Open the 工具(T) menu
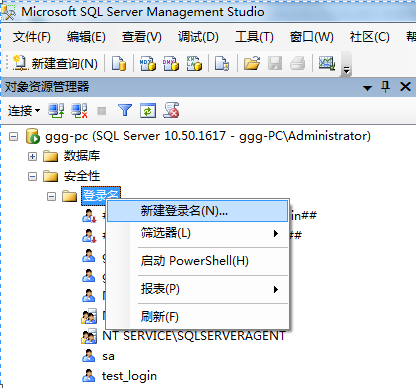 [x=254, y=37]
